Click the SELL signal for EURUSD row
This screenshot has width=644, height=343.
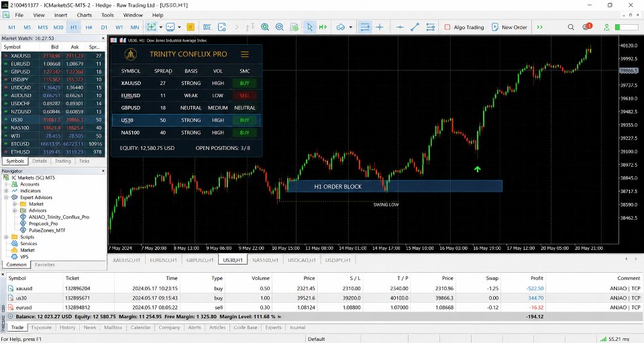click(x=245, y=95)
